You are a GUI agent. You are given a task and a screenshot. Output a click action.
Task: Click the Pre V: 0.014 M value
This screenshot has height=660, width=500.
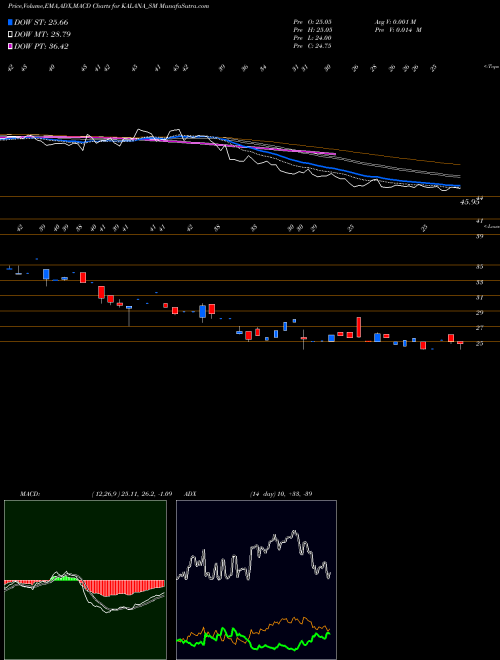(x=398, y=30)
